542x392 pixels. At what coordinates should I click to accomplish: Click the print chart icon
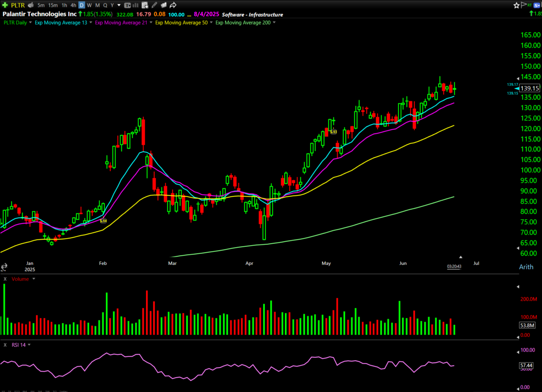(x=31, y=5)
